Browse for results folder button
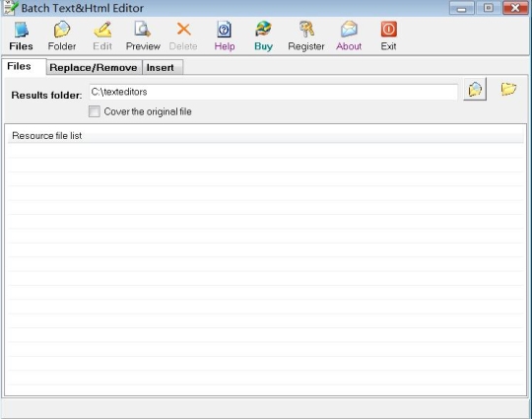Image resolution: width=532 pixels, height=419 pixels. [x=475, y=90]
